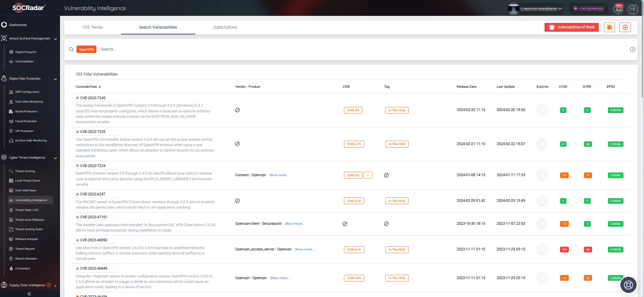Click the red plus circle button
This screenshot has height=297, width=644.
tap(625, 27)
